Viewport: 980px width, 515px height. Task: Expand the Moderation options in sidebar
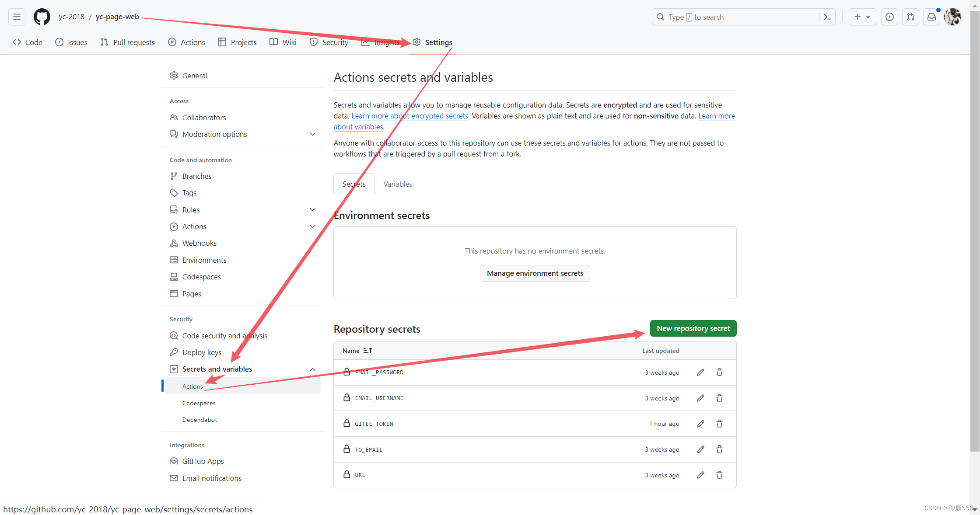pyautogui.click(x=312, y=134)
